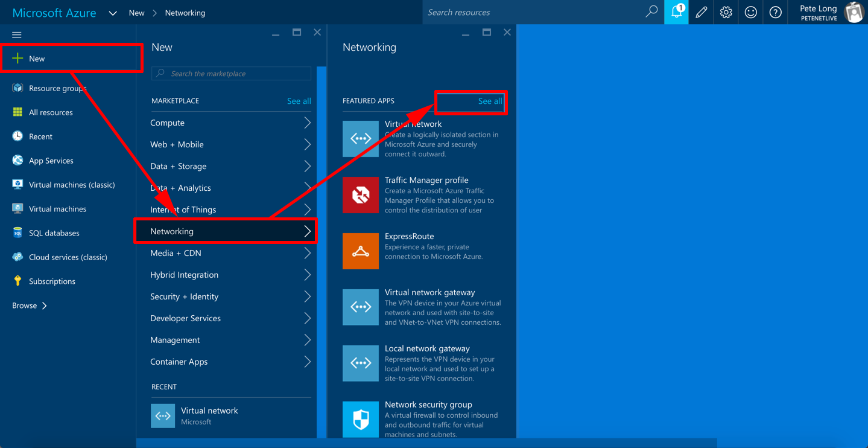The width and height of the screenshot is (868, 448).
Task: Click the New blade vertical scrollbar
Action: (x=322, y=252)
